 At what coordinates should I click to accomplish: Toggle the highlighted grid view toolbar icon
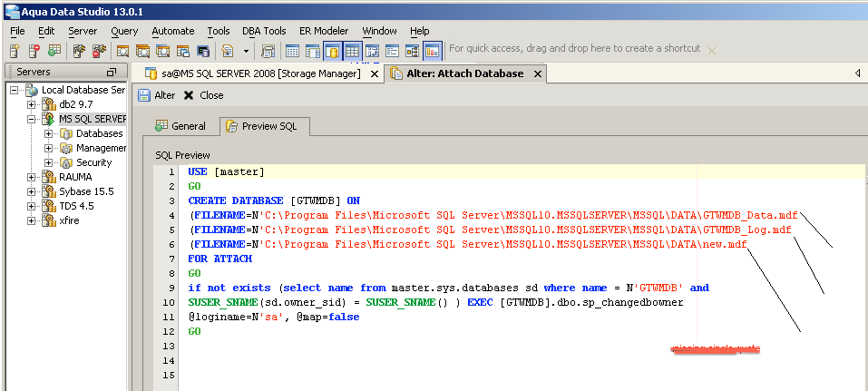[352, 51]
